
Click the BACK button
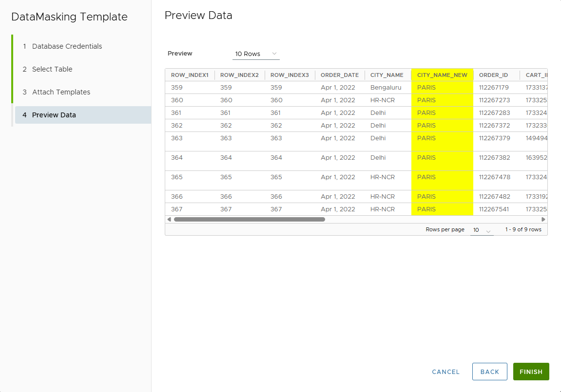click(x=489, y=372)
